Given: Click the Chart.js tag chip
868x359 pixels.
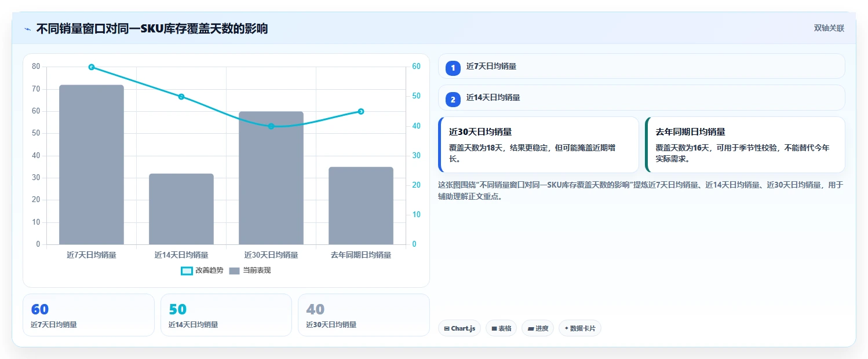Looking at the screenshot, I should [459, 328].
